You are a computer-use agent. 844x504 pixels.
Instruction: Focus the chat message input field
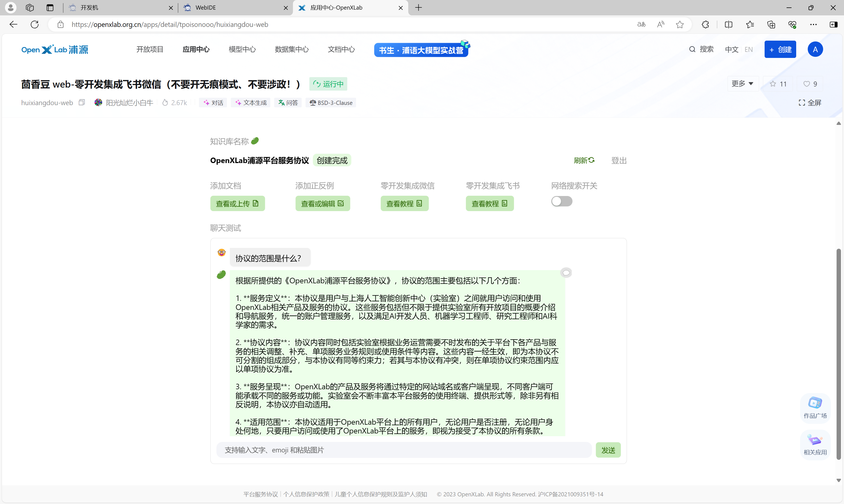(x=404, y=450)
